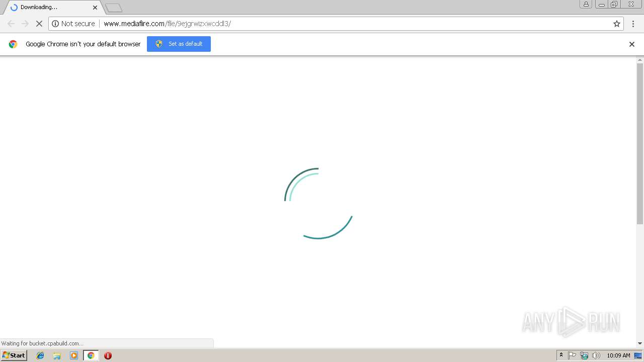Viewport: 644px width, 362px height.
Task: Click the Chrome logo in infobar
Action: click(x=13, y=44)
